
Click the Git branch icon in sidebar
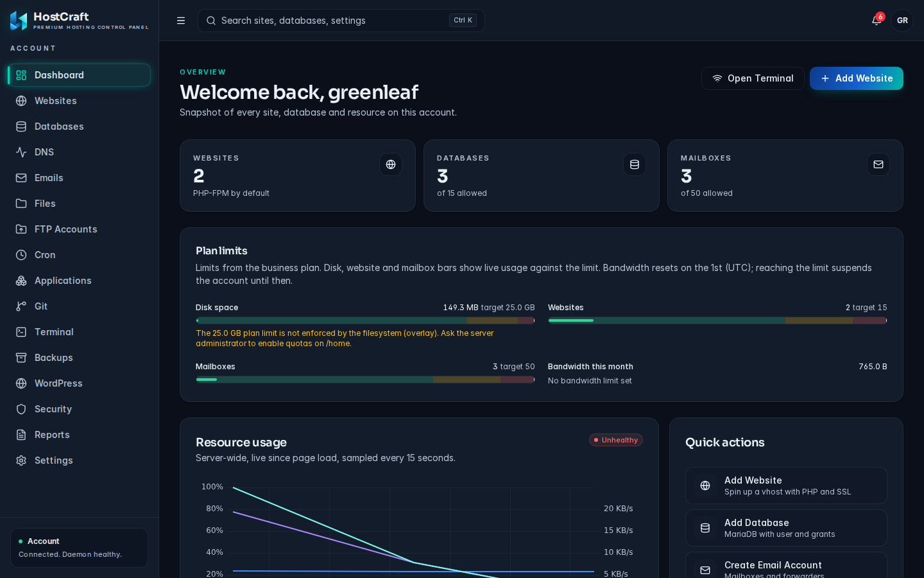(21, 306)
